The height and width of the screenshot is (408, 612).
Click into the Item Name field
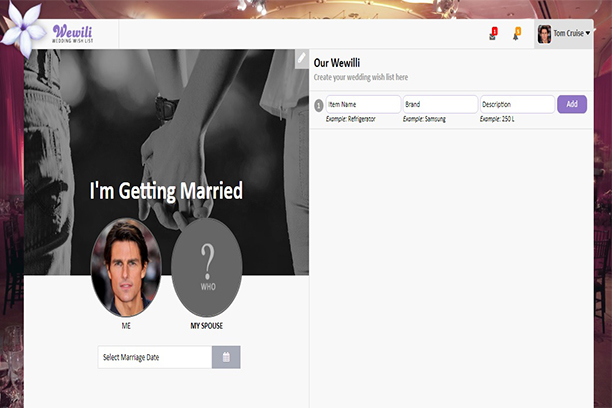tap(362, 104)
